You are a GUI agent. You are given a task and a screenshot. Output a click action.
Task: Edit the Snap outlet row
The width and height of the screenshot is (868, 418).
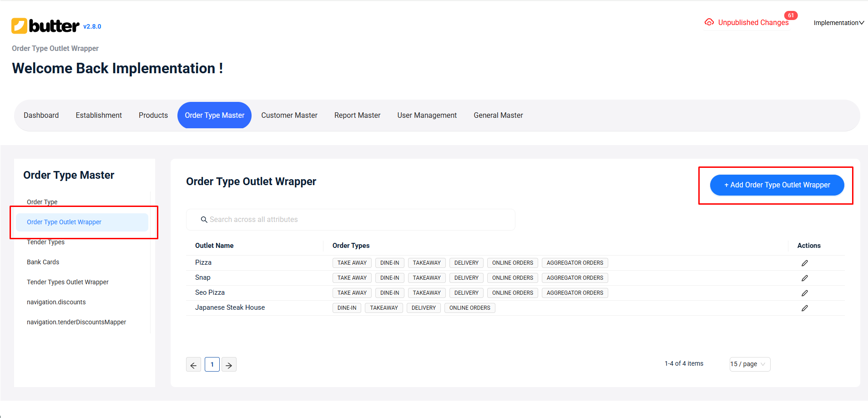point(804,278)
